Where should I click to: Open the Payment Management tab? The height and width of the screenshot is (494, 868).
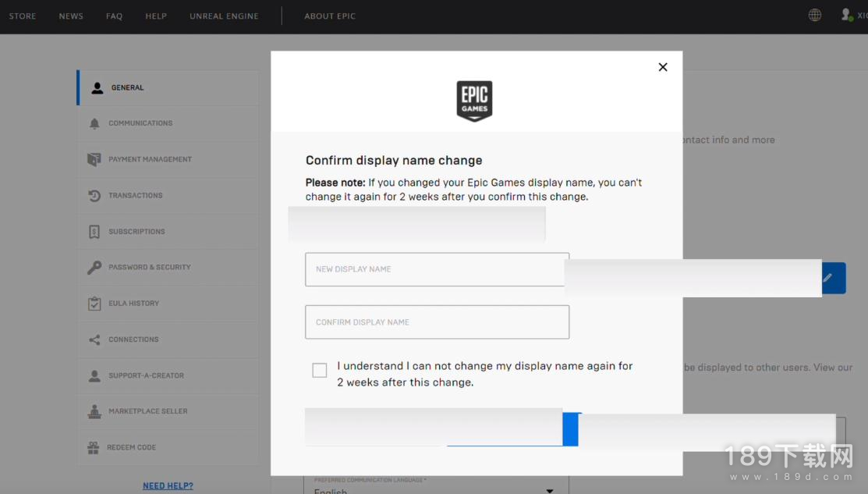168,159
